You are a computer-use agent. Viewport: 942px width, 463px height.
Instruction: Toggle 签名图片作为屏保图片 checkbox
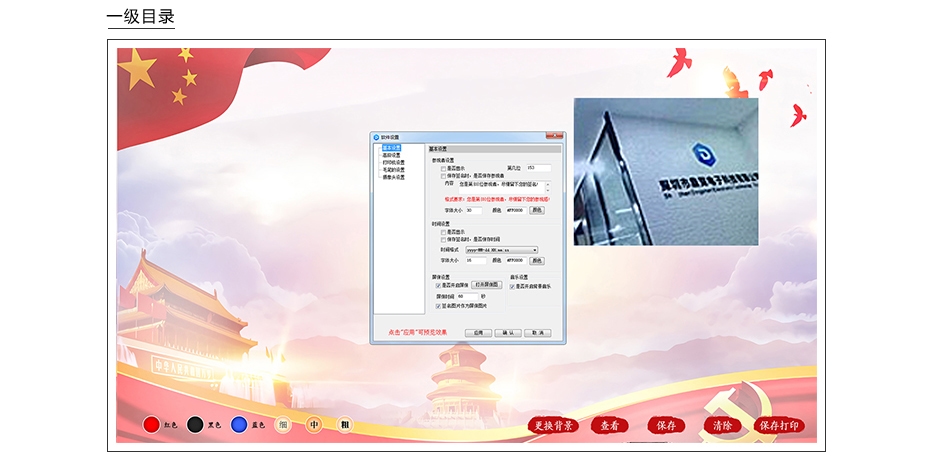pos(438,306)
